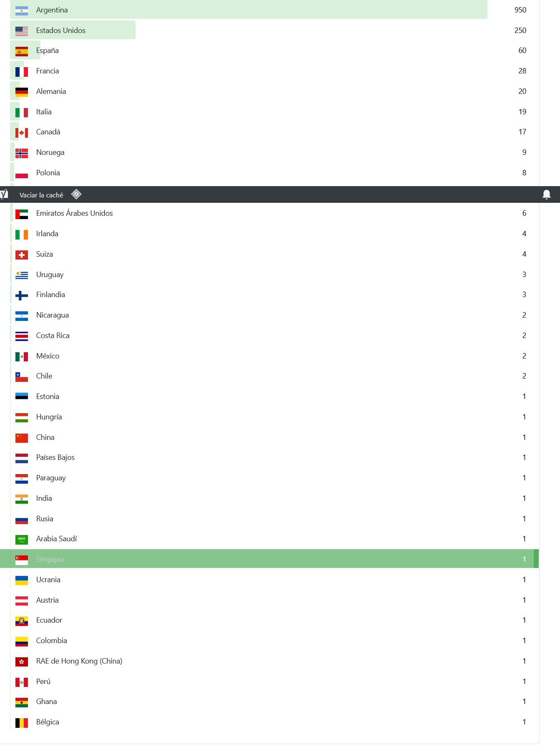Click the Estados Unidos flag icon
The image size is (560, 747).
point(22,31)
